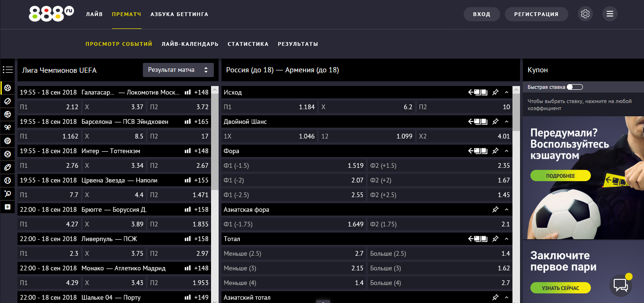644x303 pixels.
Task: Collapse the Азиатская фора section
Action: (507, 210)
